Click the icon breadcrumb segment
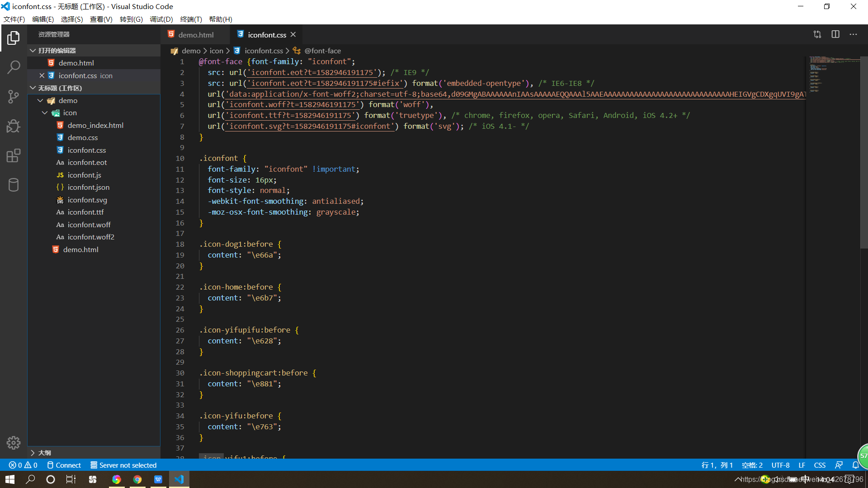 tap(216, 51)
